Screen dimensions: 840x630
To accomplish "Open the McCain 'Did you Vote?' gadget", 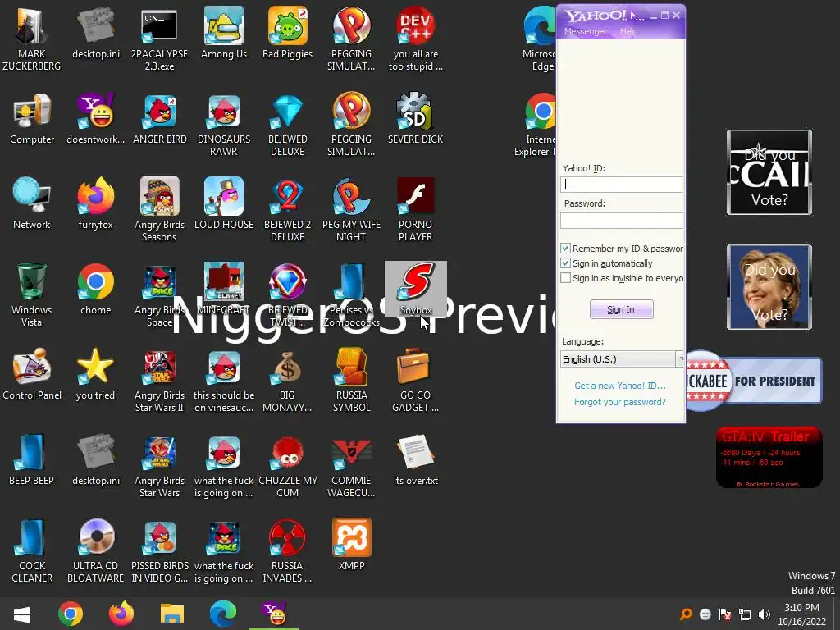I will pos(769,172).
